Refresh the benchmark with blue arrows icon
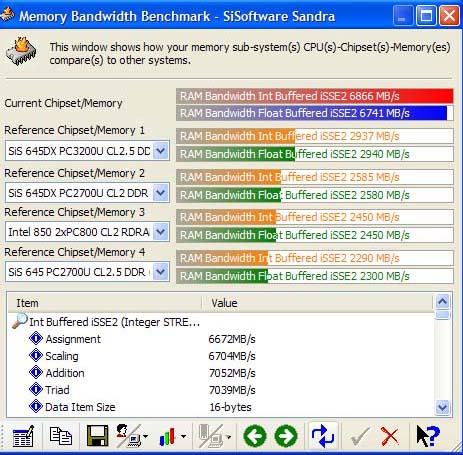 323,436
